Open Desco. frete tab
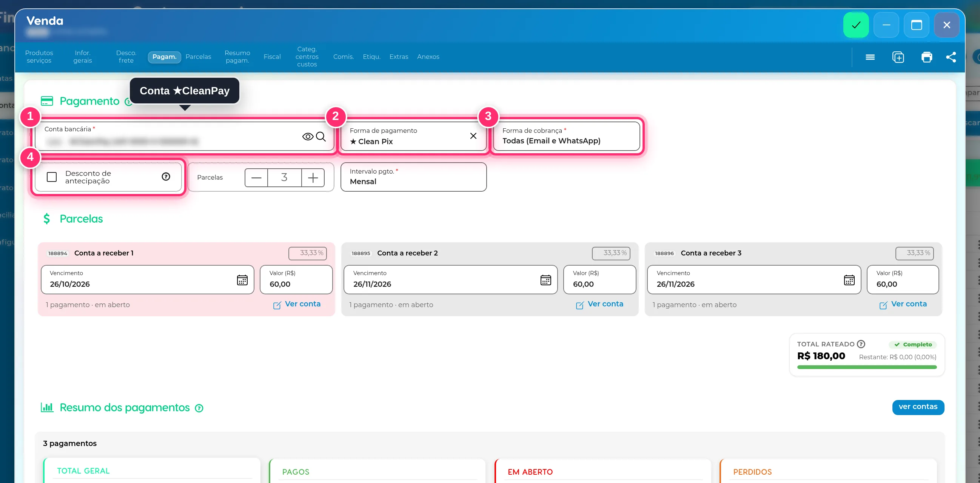Image resolution: width=980 pixels, height=483 pixels. pos(126,57)
